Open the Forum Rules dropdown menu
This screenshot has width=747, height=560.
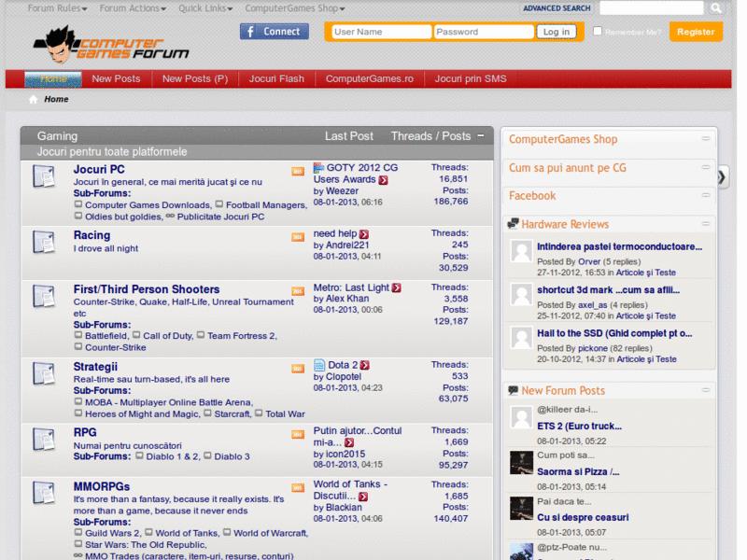[57, 8]
